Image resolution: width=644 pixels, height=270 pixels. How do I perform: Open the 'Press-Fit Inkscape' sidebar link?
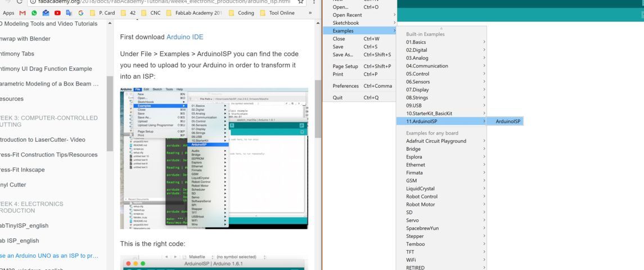pyautogui.click(x=22, y=170)
